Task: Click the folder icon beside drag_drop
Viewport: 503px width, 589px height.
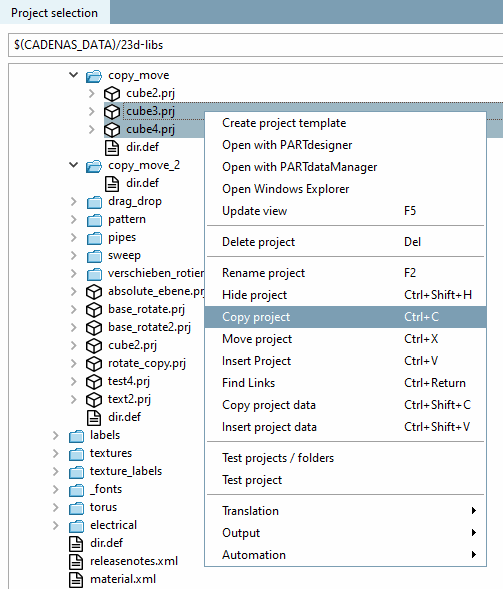Action: 94,202
